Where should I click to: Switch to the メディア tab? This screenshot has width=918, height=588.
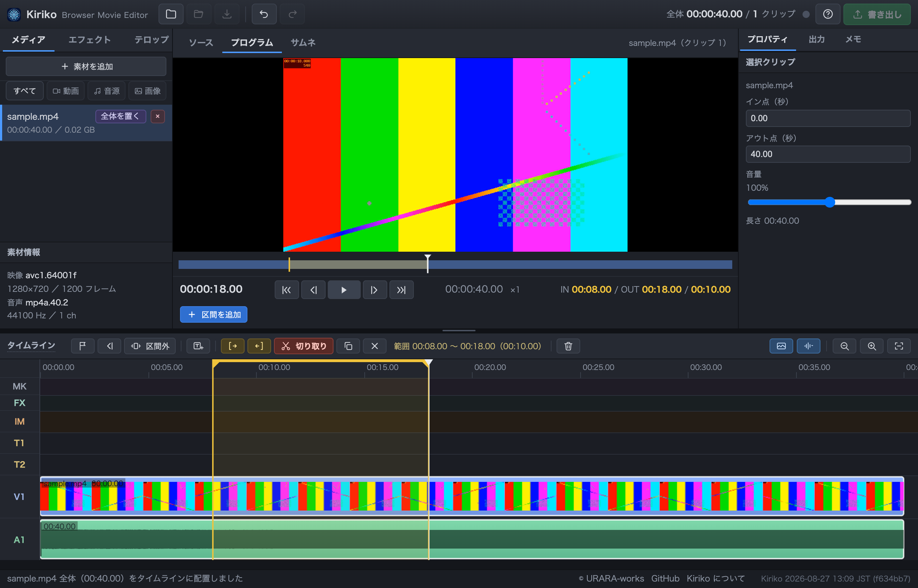(x=28, y=40)
